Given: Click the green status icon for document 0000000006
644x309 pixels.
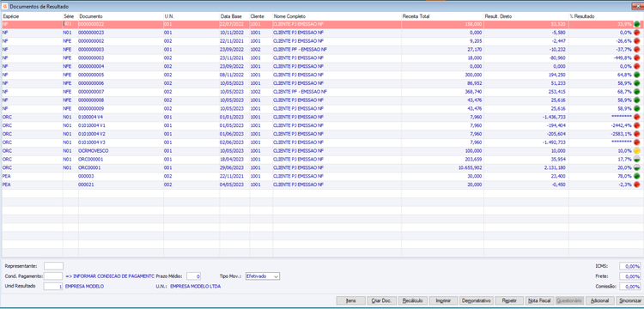Looking at the screenshot, I should [636, 83].
